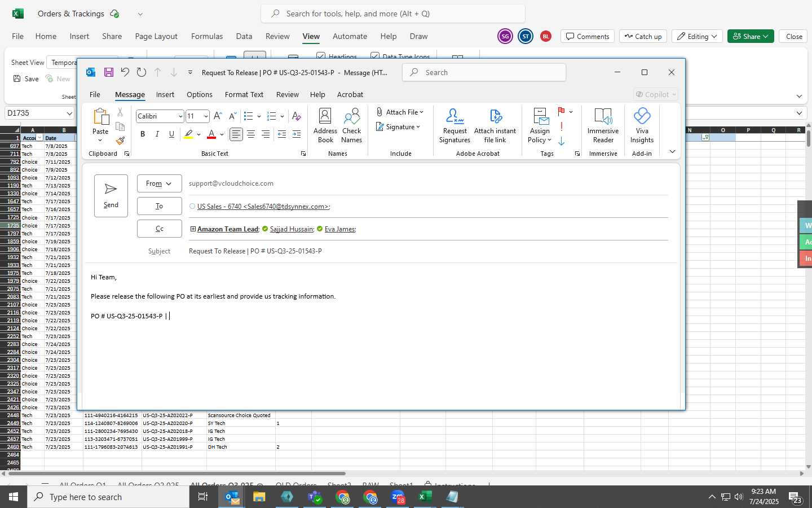This screenshot has height=508, width=812.
Task: Open the Outlook Insert tab
Action: [165, 94]
